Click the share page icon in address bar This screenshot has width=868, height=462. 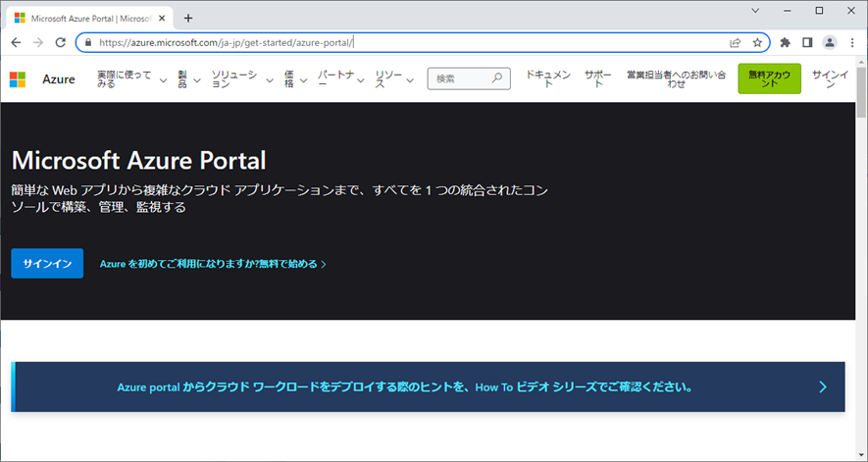736,43
